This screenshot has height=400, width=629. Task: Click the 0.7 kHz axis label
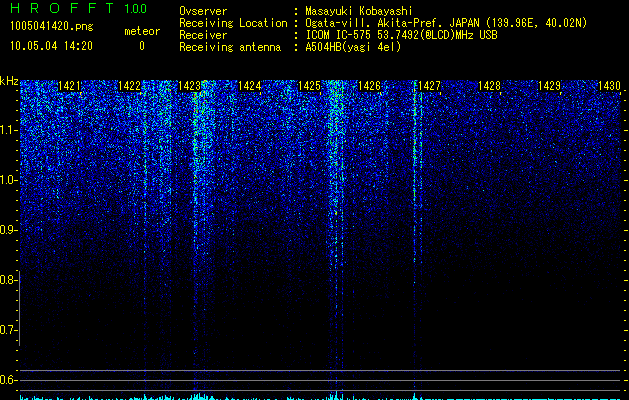tap(8, 330)
